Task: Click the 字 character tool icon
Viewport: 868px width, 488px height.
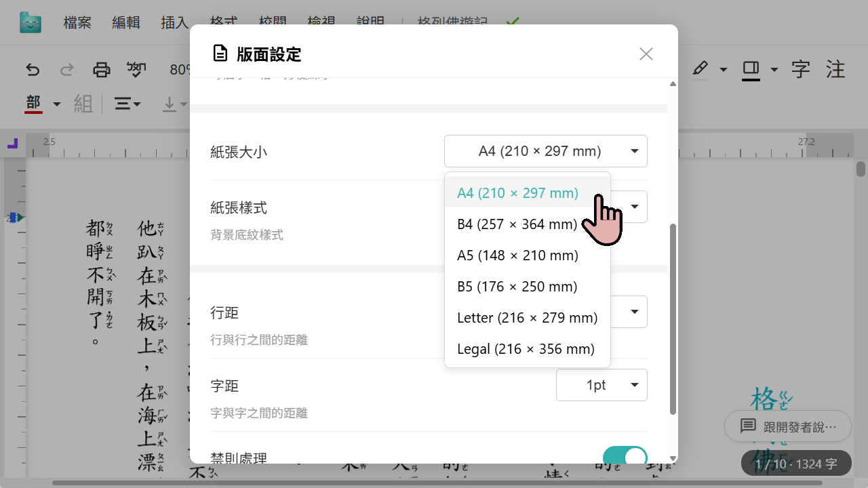Action: coord(801,69)
